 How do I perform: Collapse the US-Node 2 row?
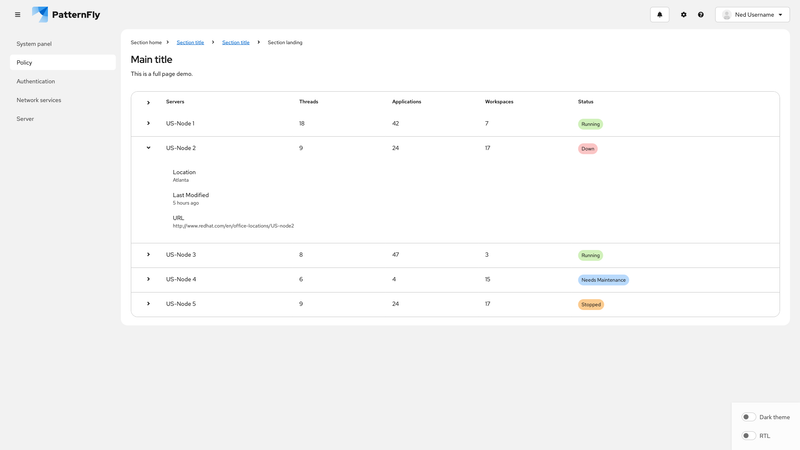(x=148, y=148)
